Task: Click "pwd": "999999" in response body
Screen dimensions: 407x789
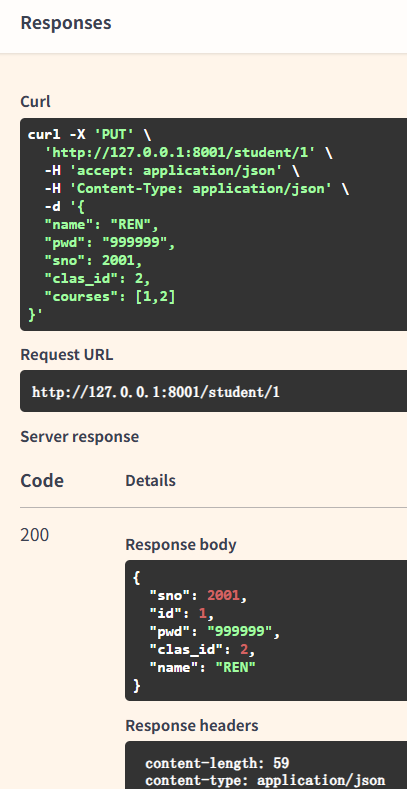Action: 215,632
